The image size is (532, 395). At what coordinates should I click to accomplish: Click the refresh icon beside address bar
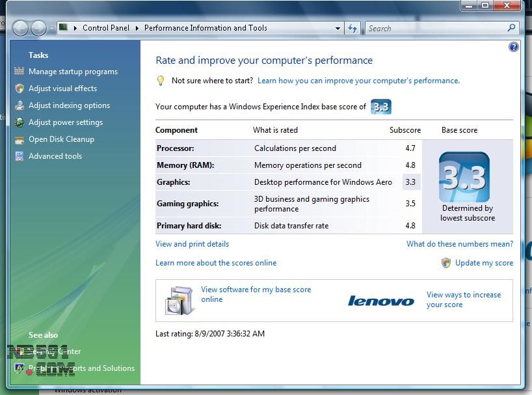(352, 28)
